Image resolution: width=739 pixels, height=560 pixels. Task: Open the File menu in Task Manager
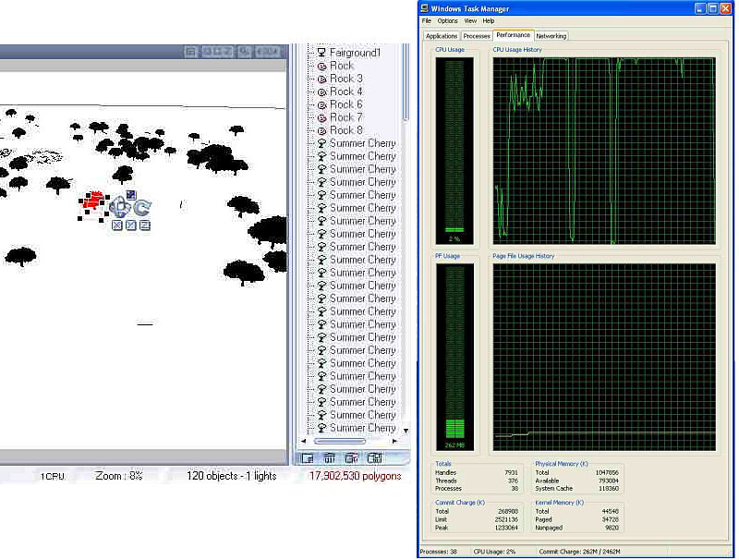pos(427,20)
